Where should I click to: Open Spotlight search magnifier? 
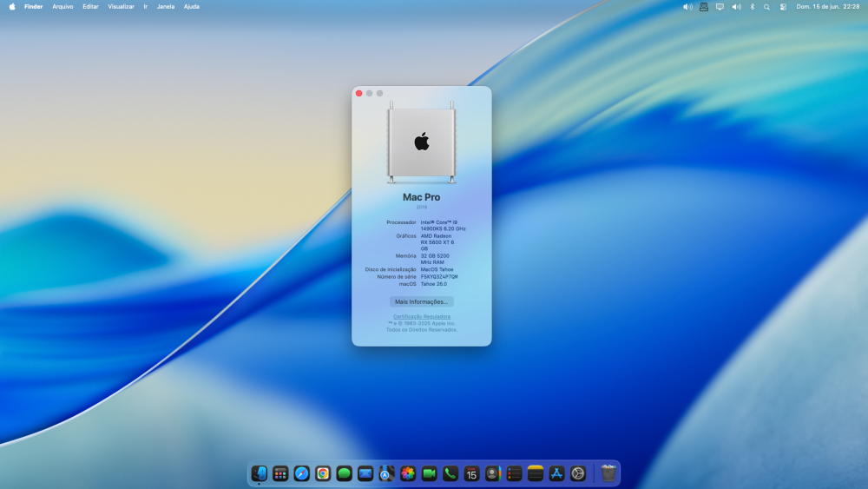[x=766, y=7]
